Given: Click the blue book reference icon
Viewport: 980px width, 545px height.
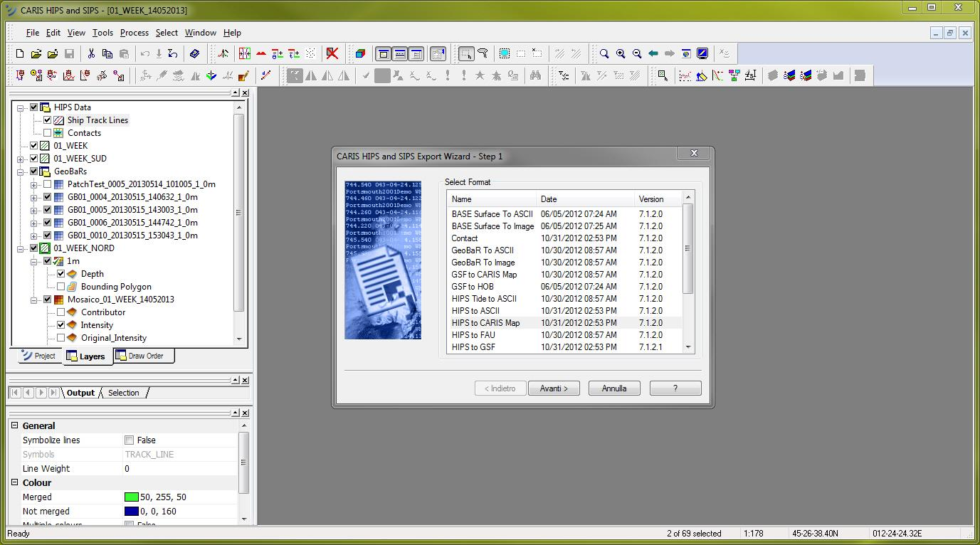Looking at the screenshot, I should click(194, 53).
